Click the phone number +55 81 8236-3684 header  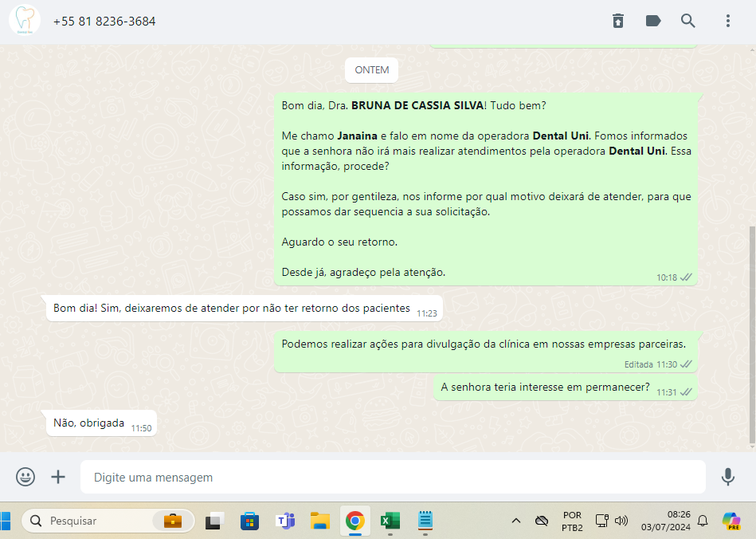click(104, 22)
